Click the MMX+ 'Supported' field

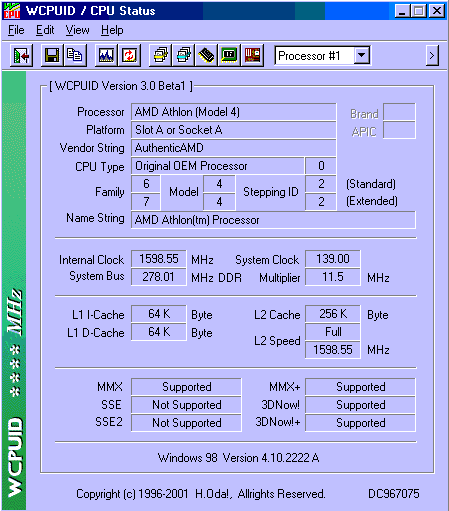360,387
